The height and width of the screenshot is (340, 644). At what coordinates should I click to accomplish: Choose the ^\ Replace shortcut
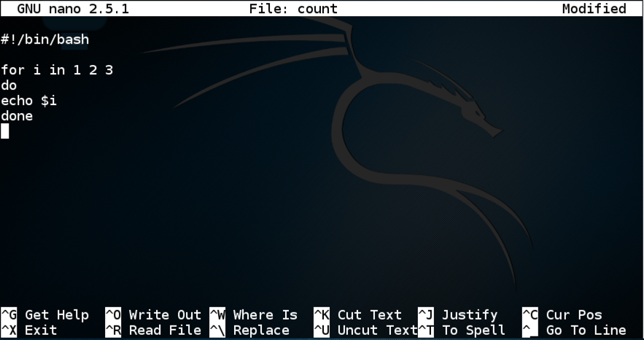pyautogui.click(x=249, y=330)
